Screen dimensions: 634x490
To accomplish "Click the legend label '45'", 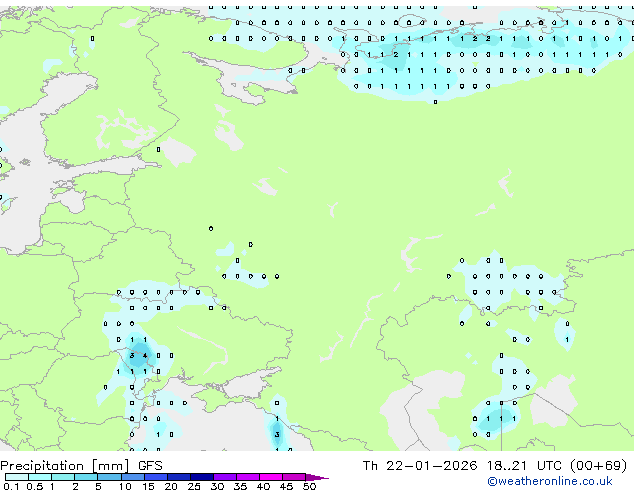I will point(286,486).
